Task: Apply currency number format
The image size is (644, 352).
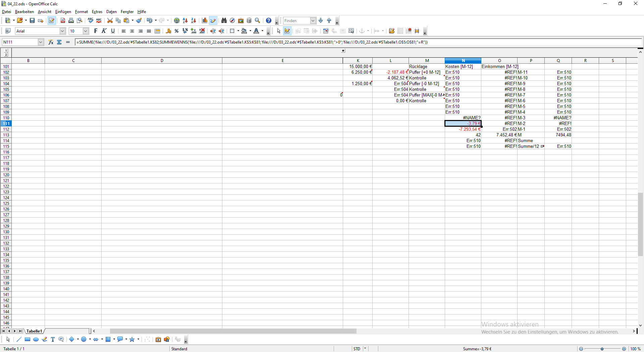Action: point(168,31)
